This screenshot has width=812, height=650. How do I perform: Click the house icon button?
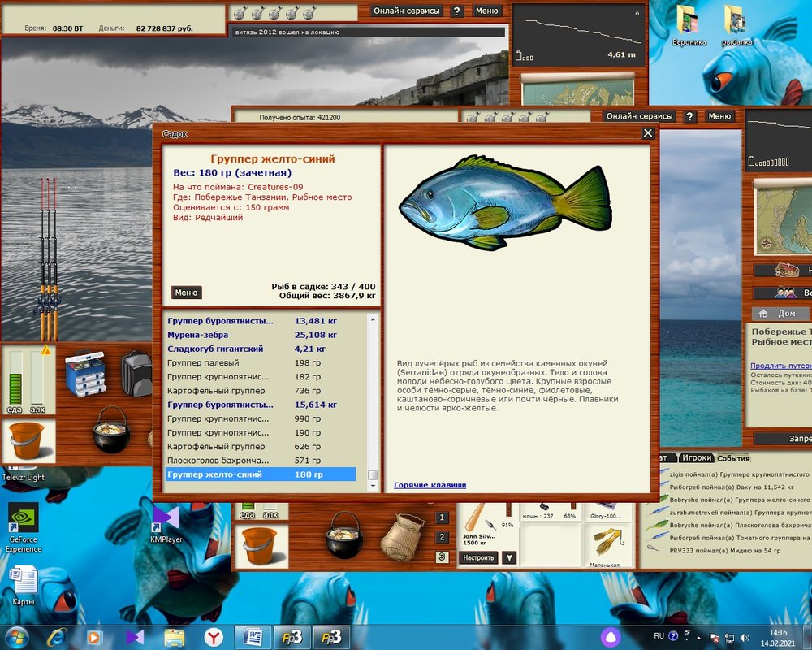pos(781,270)
